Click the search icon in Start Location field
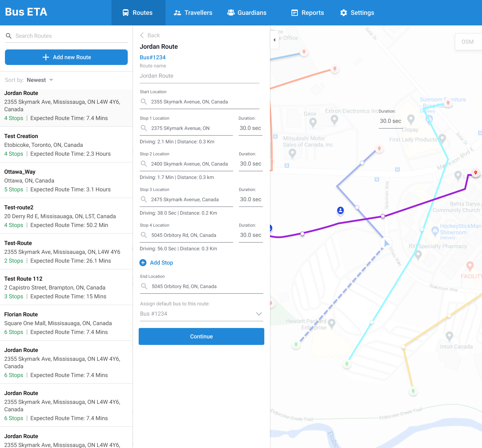482x448 pixels. click(x=144, y=102)
